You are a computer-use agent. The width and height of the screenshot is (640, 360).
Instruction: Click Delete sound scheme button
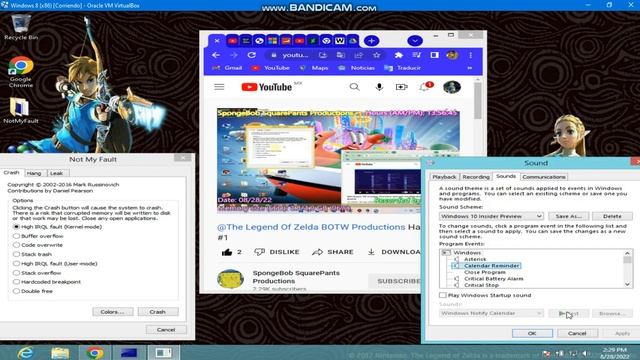[612, 216]
